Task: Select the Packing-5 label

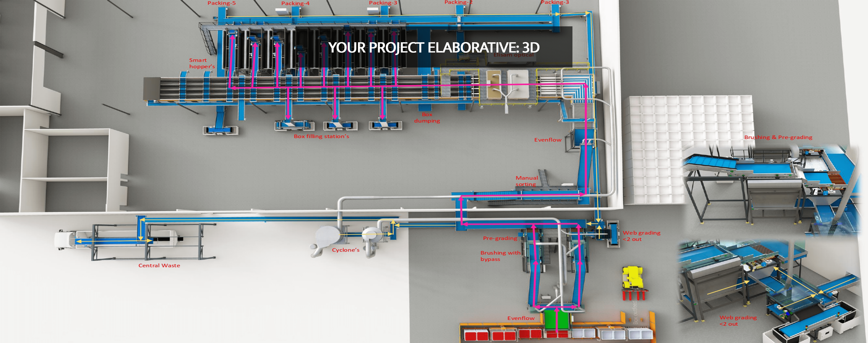Action: pyautogui.click(x=221, y=3)
